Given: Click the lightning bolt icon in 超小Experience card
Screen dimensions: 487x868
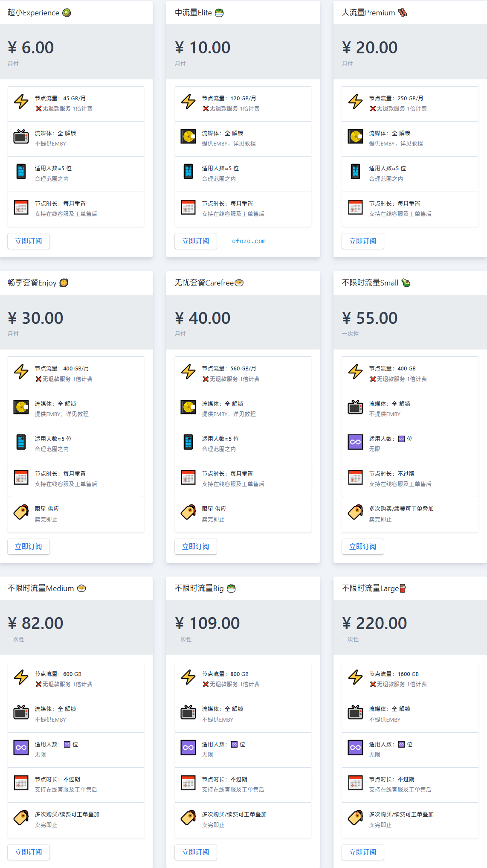Looking at the screenshot, I should pyautogui.click(x=21, y=102).
